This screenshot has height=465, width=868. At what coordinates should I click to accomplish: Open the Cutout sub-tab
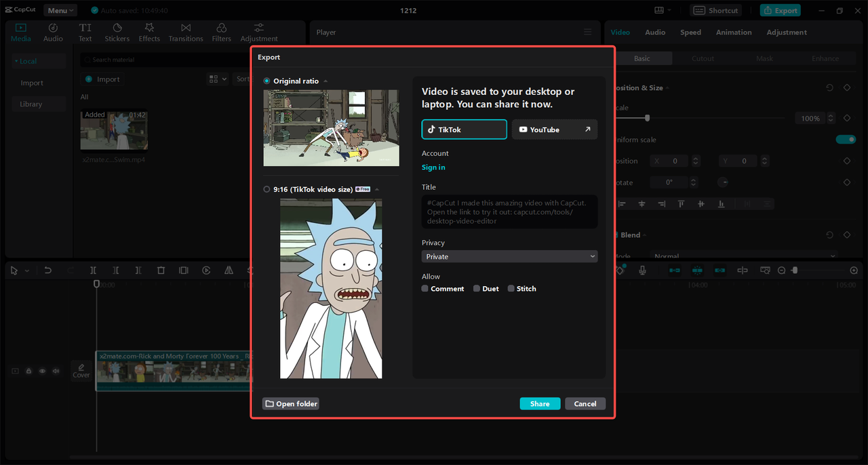coord(703,59)
